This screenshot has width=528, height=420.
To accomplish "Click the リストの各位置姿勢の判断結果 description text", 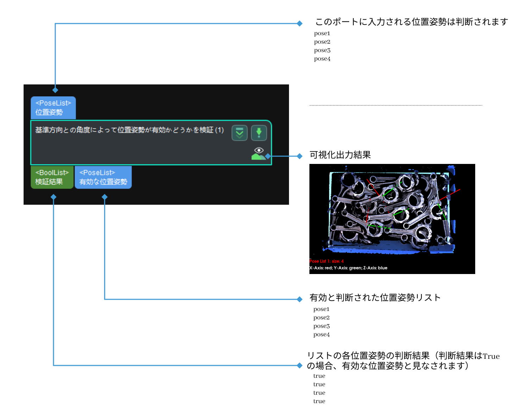I will (403, 361).
